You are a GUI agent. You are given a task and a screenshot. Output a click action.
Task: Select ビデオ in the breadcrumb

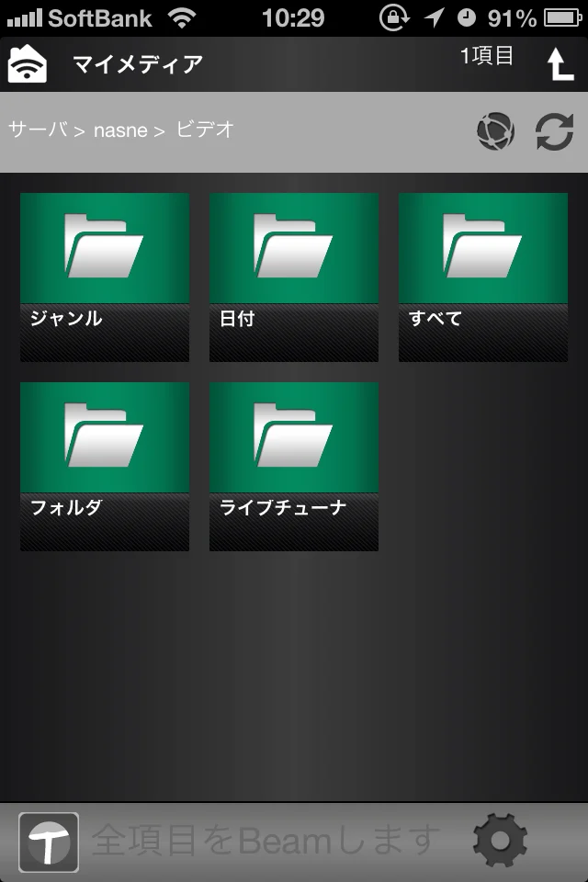click(x=205, y=130)
